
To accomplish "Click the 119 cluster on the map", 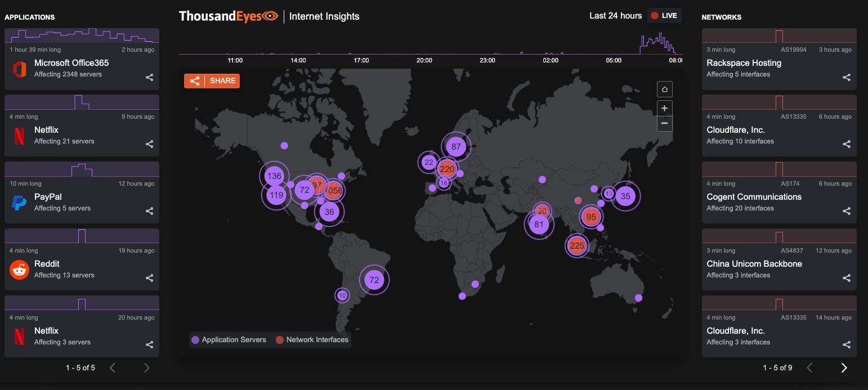I will (276, 196).
